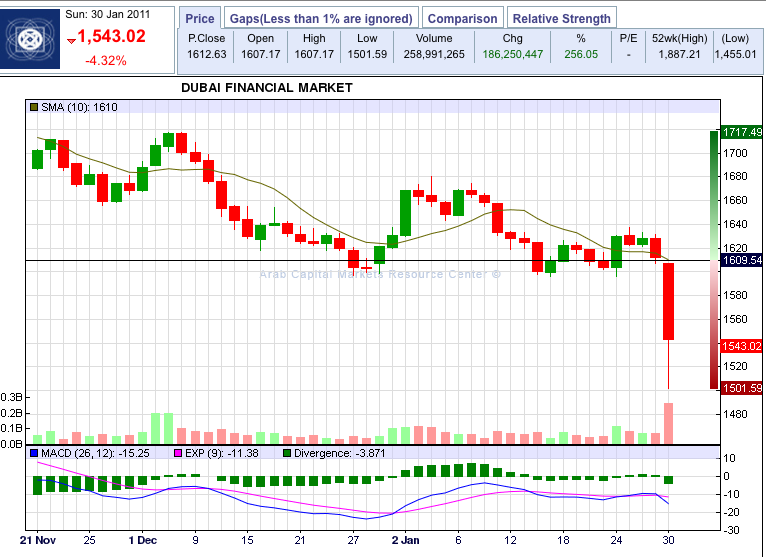Open the Price tab
766x557 pixels.
[x=200, y=19]
